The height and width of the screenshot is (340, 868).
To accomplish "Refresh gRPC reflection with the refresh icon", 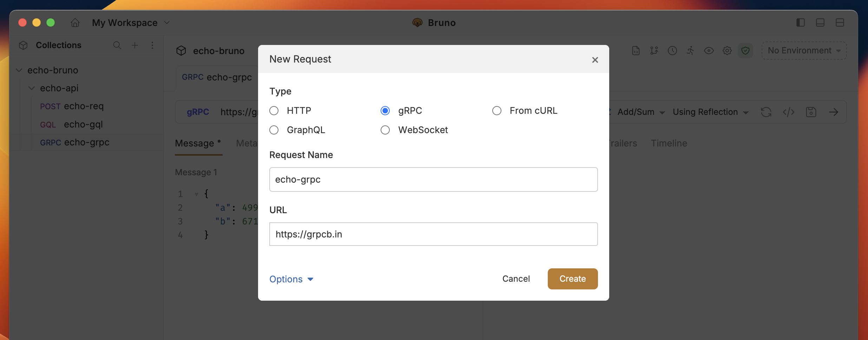I will (x=766, y=112).
